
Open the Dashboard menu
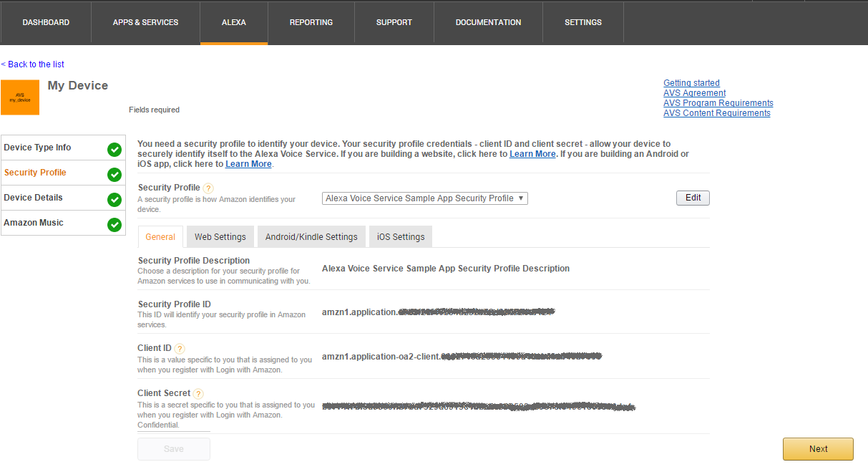tap(46, 22)
